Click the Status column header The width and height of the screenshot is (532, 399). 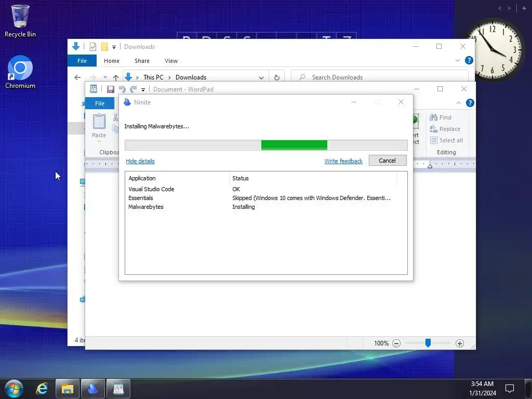tap(313, 178)
